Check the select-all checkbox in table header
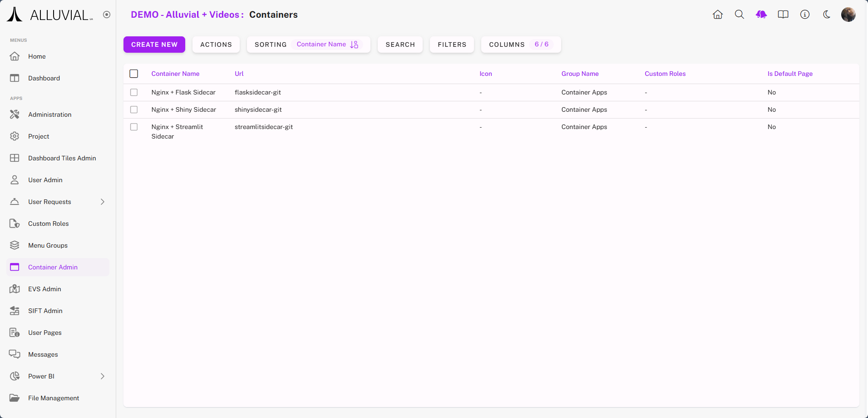This screenshot has width=868, height=418. click(x=134, y=74)
